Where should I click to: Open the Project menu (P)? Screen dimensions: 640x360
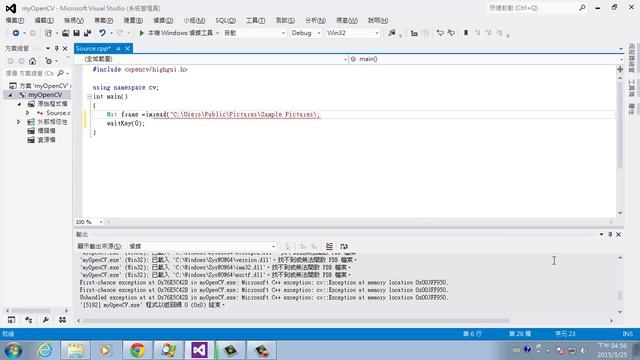click(x=103, y=20)
